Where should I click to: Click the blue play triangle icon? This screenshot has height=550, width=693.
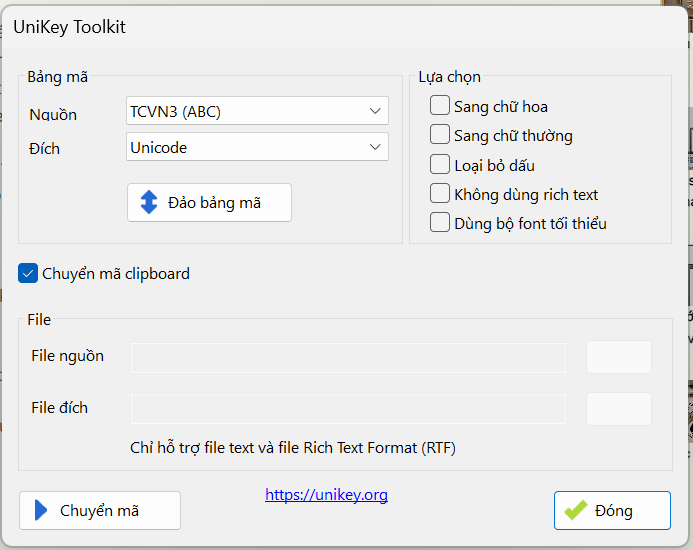[x=41, y=510]
